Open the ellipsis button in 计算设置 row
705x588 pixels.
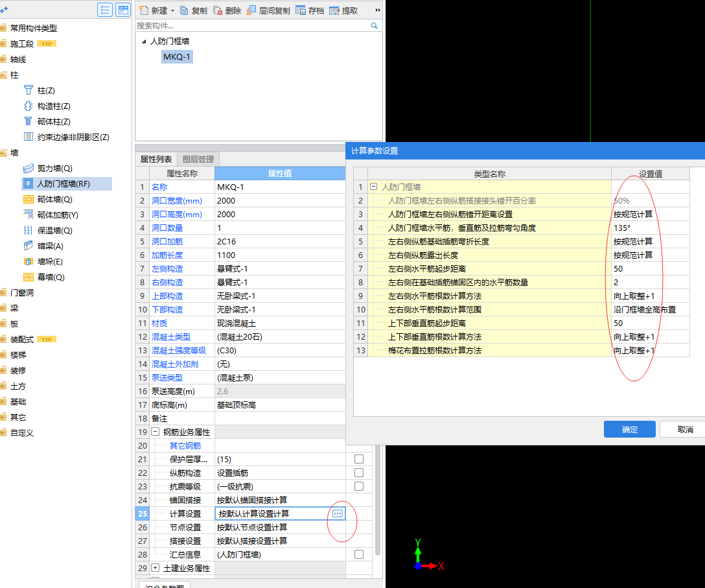[338, 513]
